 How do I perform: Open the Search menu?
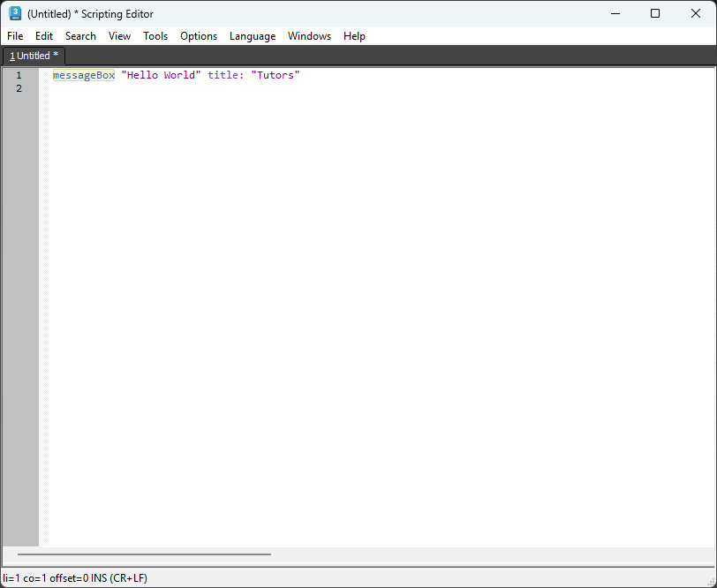click(80, 36)
